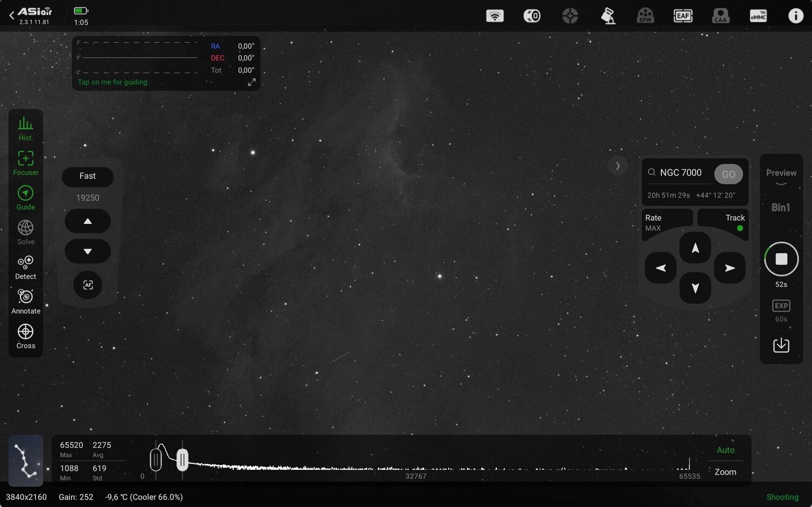This screenshot has width=812, height=507.
Task: Open the Guide panel
Action: [x=25, y=197]
